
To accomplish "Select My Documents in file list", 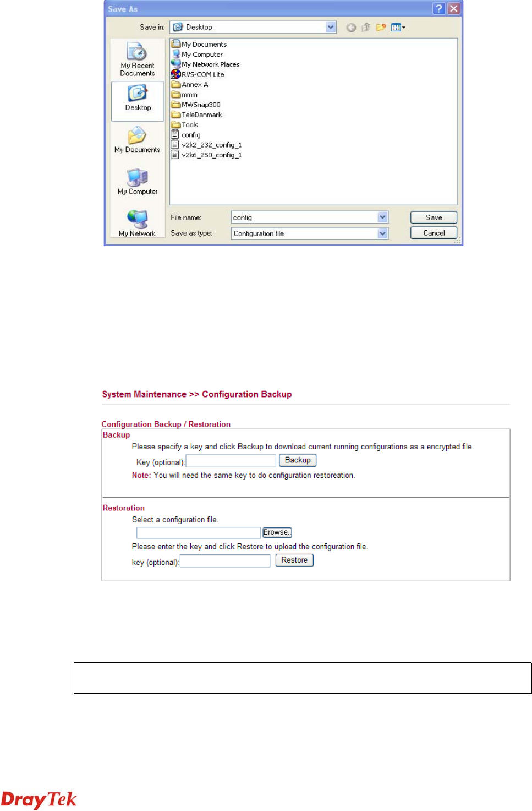I will click(x=199, y=44).
